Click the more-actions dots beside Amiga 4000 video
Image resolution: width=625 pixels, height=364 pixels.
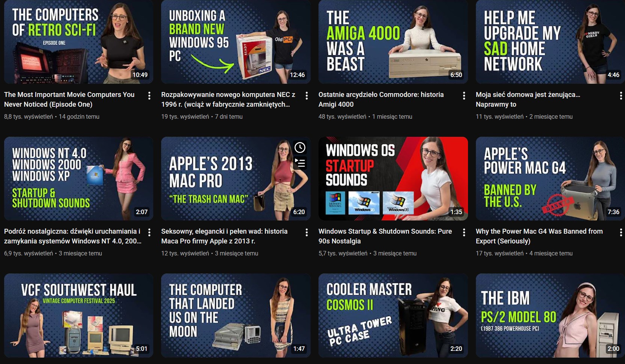coord(464,96)
